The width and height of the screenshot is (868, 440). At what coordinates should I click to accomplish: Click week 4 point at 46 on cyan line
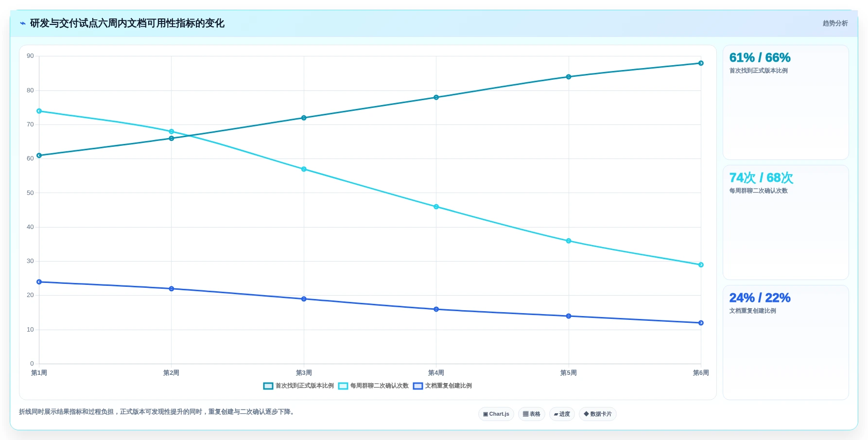click(x=436, y=207)
